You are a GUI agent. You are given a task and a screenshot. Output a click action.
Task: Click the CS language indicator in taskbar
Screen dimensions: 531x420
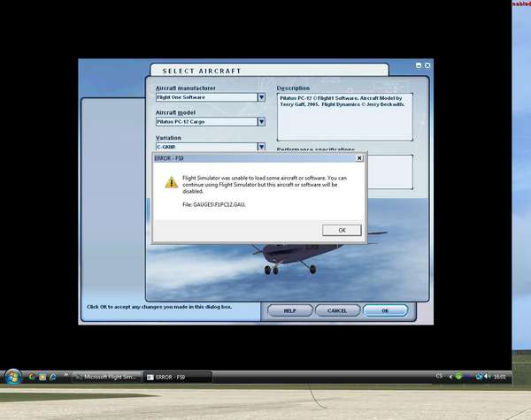tap(439, 377)
